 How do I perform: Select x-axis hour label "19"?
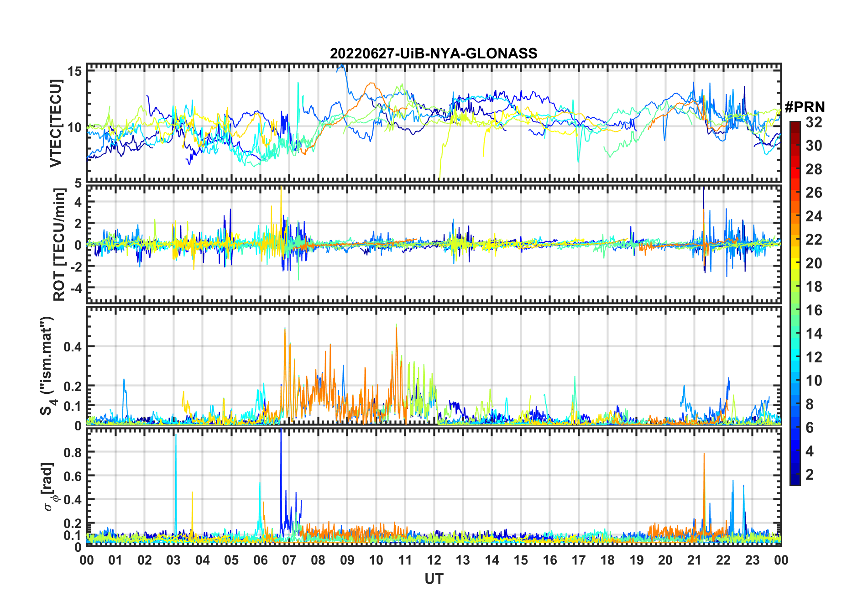(637, 560)
